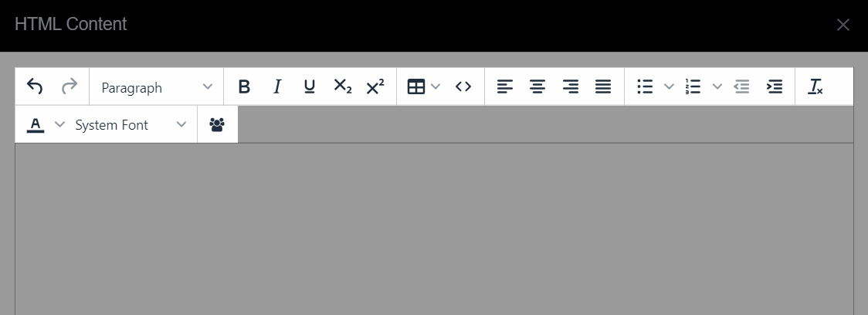Toggle Underline formatting
Image resolution: width=868 pixels, height=315 pixels.
(x=310, y=87)
